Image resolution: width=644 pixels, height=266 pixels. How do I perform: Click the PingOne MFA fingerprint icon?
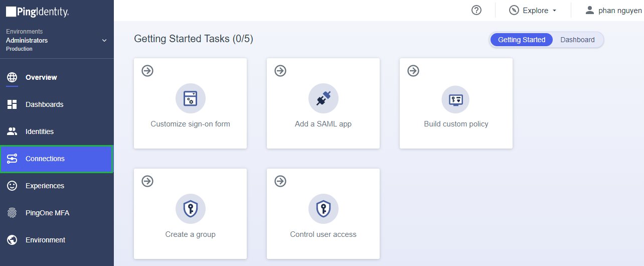[12, 213]
